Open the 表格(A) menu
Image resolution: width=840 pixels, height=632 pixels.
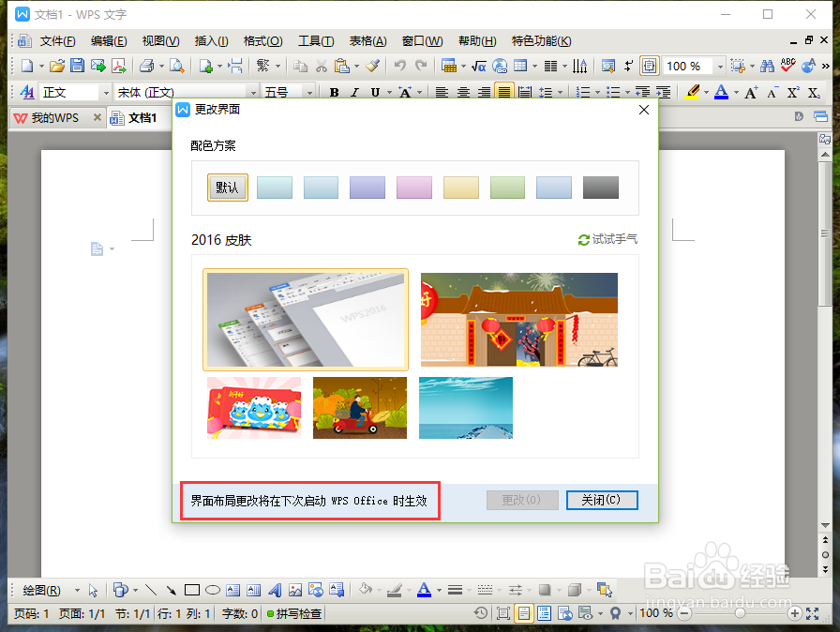pyautogui.click(x=368, y=40)
